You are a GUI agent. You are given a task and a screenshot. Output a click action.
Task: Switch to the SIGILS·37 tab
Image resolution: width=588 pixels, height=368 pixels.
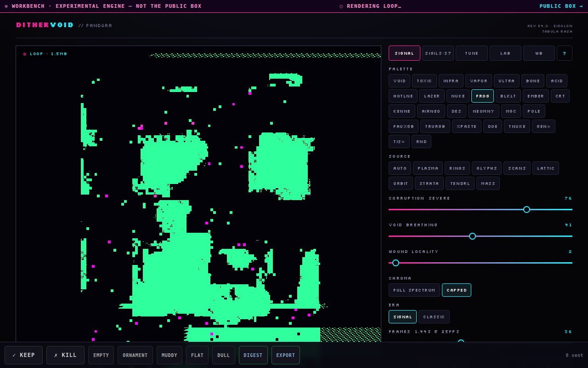coord(438,53)
